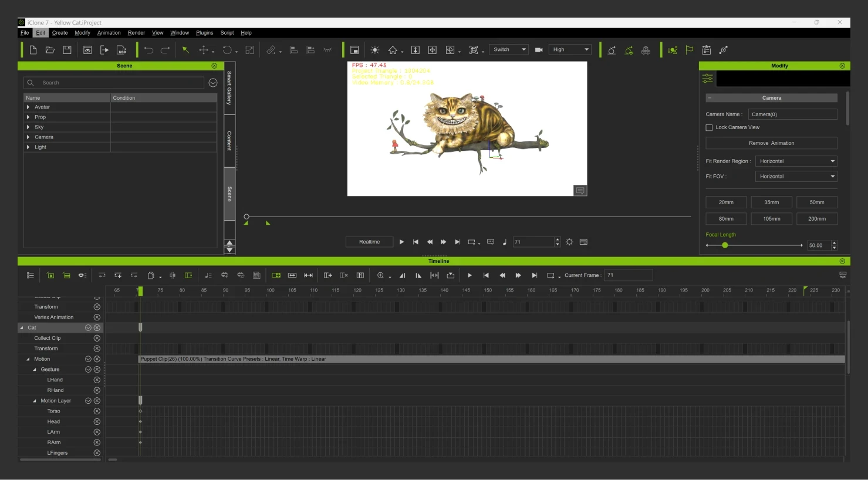Select the 105mm lens preset
Viewport: 868px width, 480px height.
[771, 219]
